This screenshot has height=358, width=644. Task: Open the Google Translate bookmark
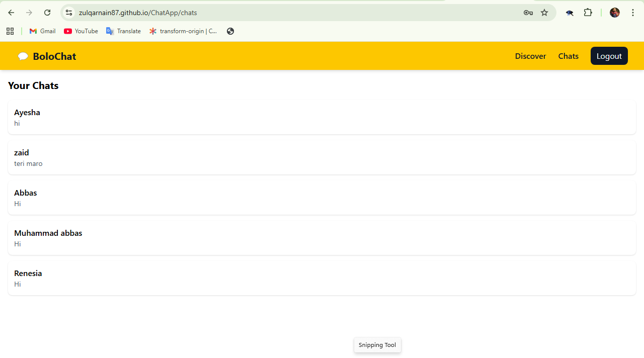click(x=123, y=31)
